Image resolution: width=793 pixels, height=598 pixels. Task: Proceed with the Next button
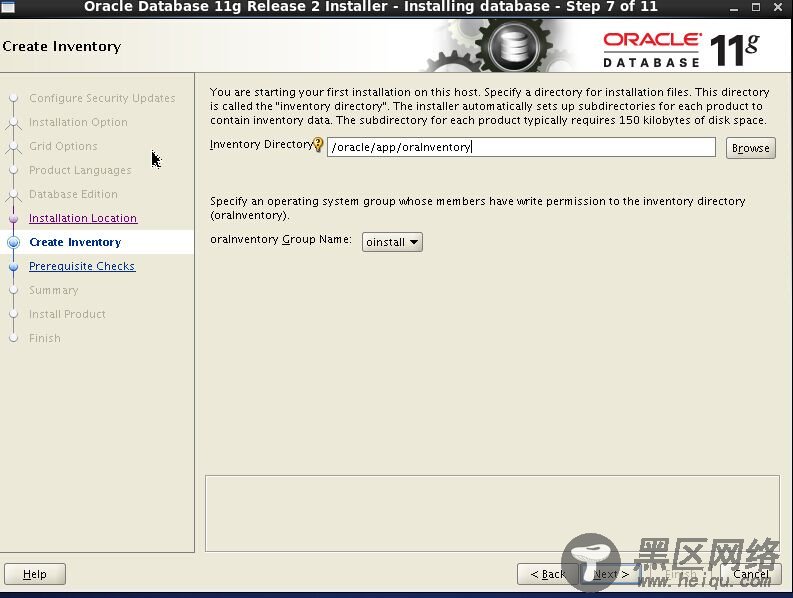tap(611, 574)
